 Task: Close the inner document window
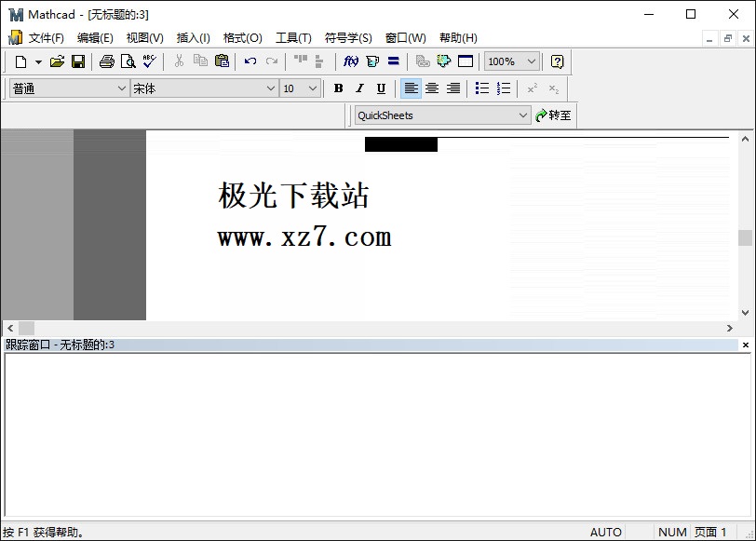[746, 38]
